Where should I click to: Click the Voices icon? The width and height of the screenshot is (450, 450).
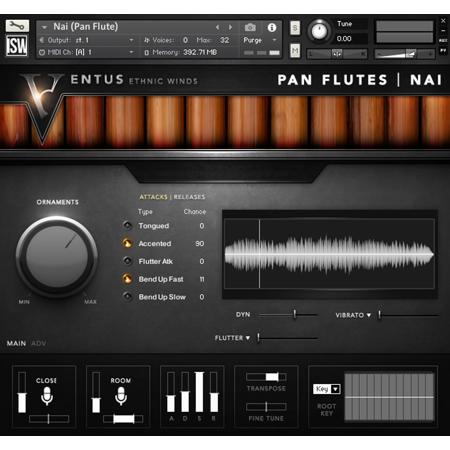tap(147, 40)
